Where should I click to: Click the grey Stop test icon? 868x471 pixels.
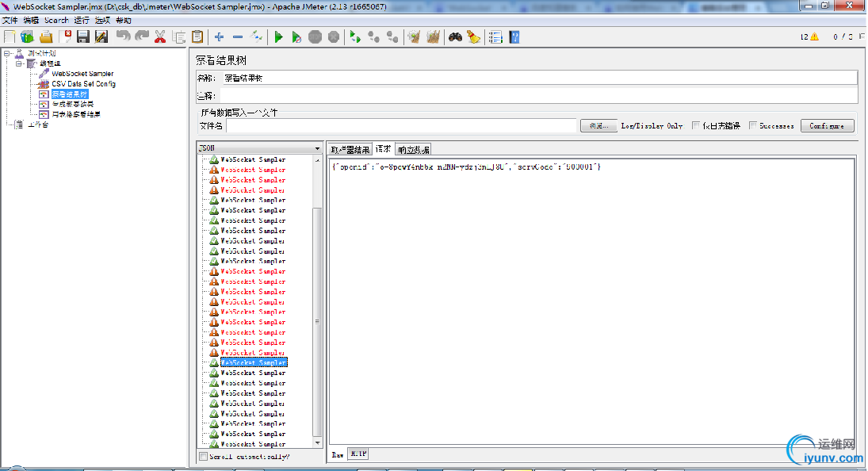[315, 37]
